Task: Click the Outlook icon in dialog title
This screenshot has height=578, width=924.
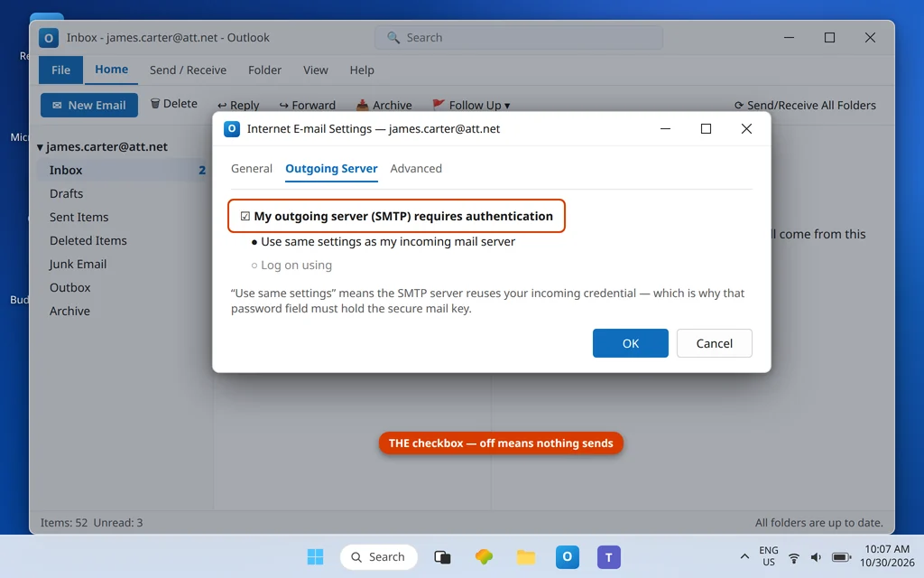Action: tap(232, 128)
